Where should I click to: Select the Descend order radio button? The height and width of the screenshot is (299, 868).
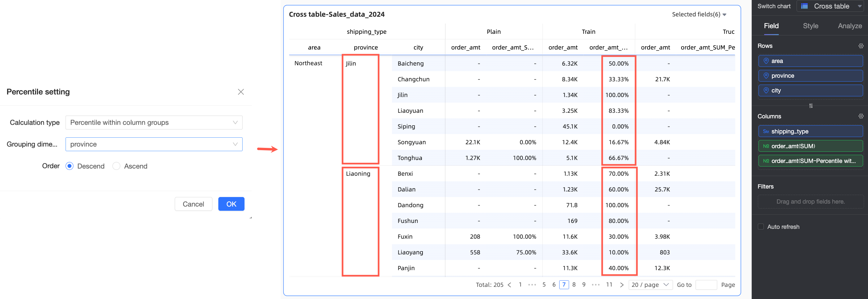[x=69, y=166]
